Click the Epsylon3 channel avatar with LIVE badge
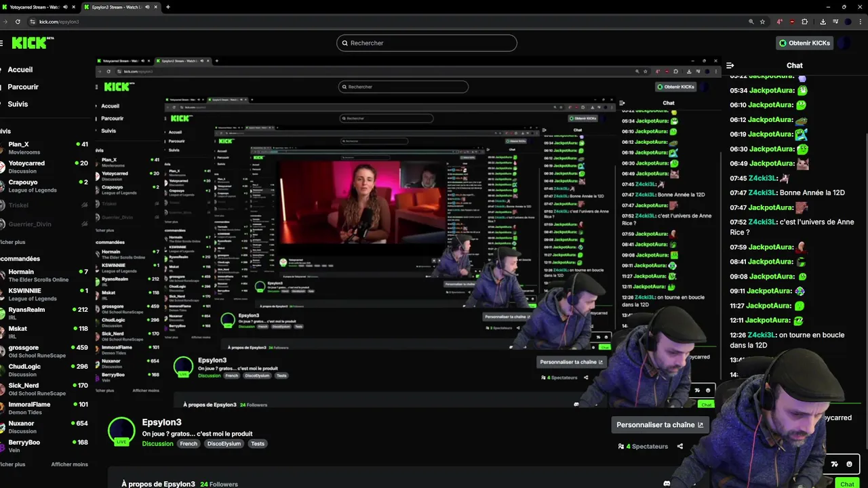 click(121, 432)
